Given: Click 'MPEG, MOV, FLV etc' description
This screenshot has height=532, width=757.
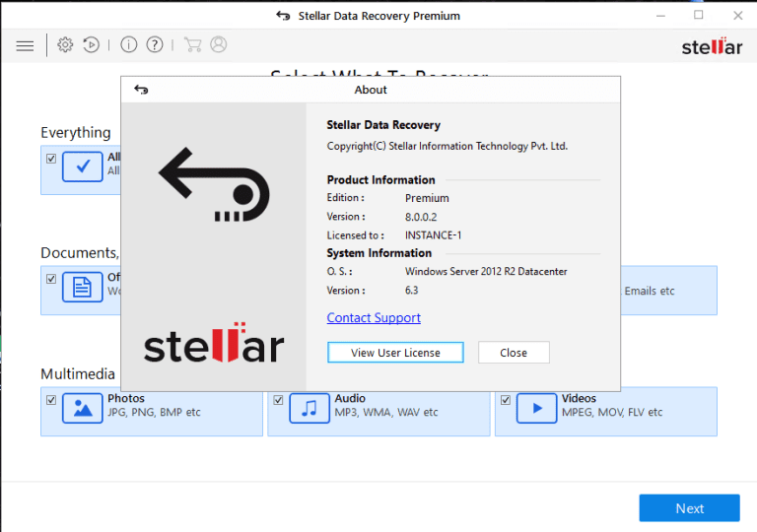Looking at the screenshot, I should (x=612, y=412).
